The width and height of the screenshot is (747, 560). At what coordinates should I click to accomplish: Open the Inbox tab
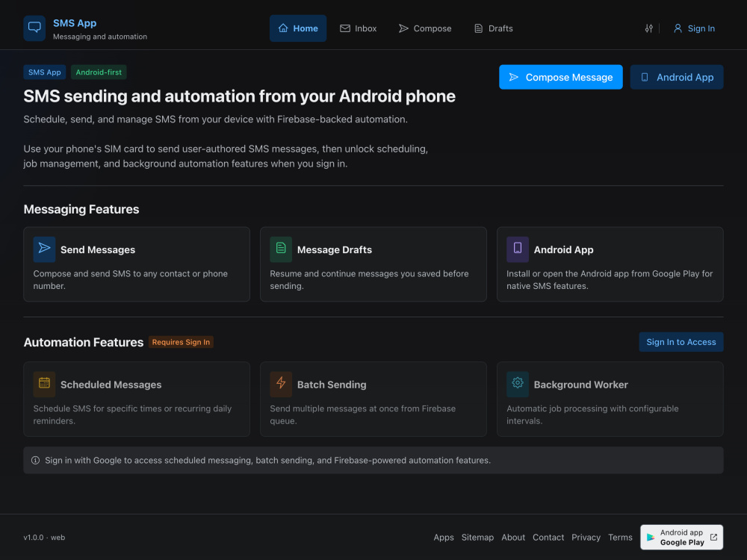click(x=359, y=28)
